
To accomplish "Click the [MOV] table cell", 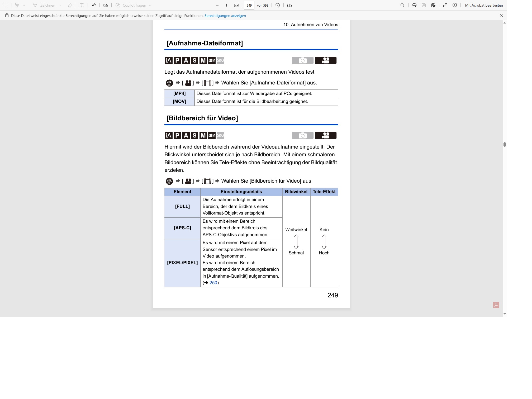I will 179,102.
